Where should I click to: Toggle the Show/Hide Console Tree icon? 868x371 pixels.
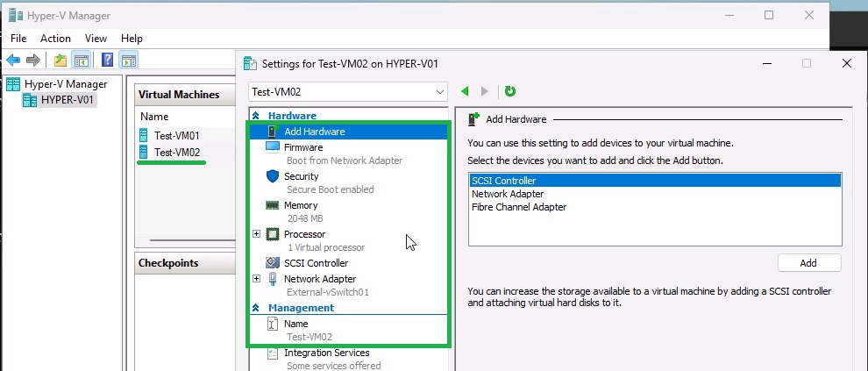coord(82,61)
